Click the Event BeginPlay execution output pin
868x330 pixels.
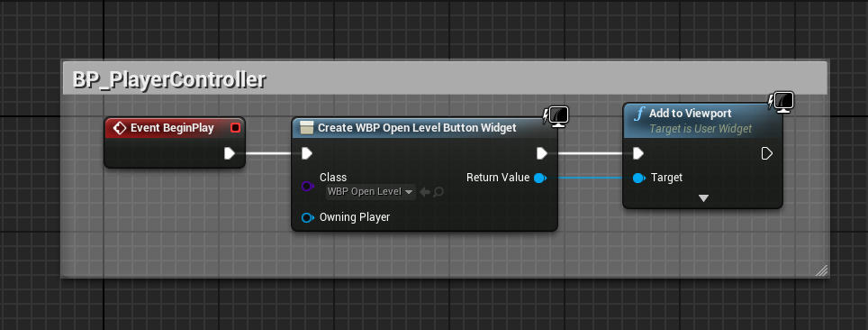pos(230,153)
